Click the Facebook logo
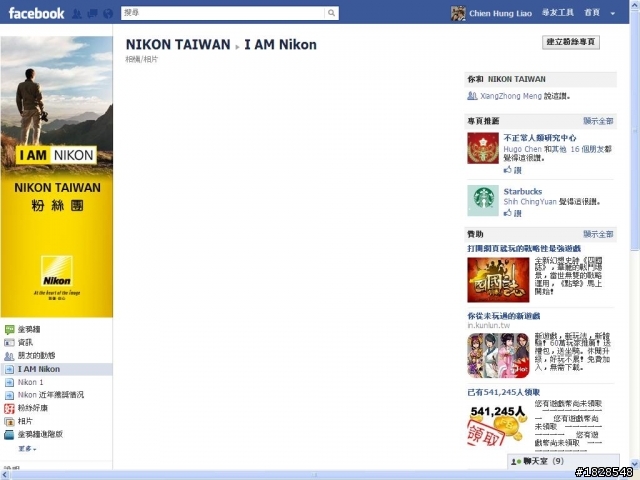Image resolution: width=640 pixels, height=480 pixels. 36,13
